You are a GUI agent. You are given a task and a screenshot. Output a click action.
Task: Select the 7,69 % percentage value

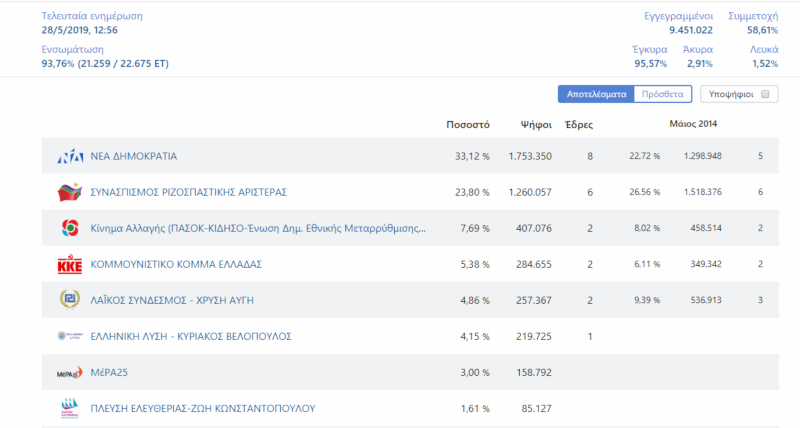[475, 228]
